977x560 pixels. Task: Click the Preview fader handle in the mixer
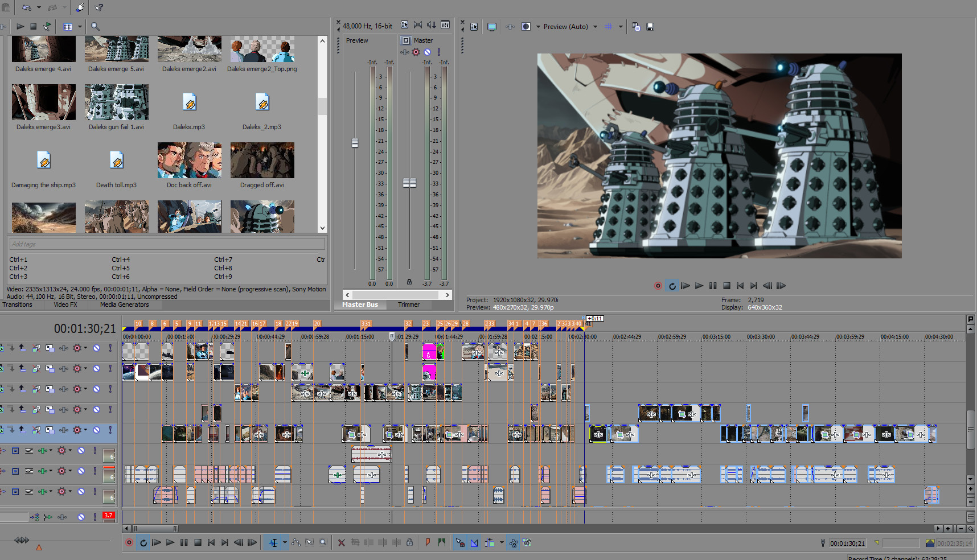355,143
